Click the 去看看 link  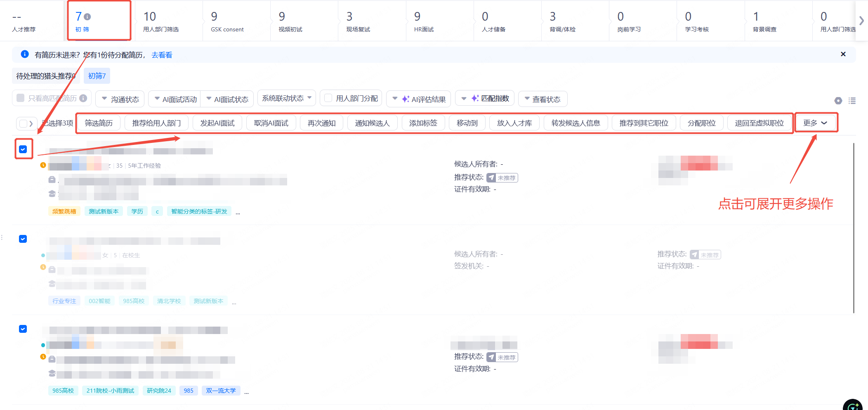pyautogui.click(x=162, y=55)
